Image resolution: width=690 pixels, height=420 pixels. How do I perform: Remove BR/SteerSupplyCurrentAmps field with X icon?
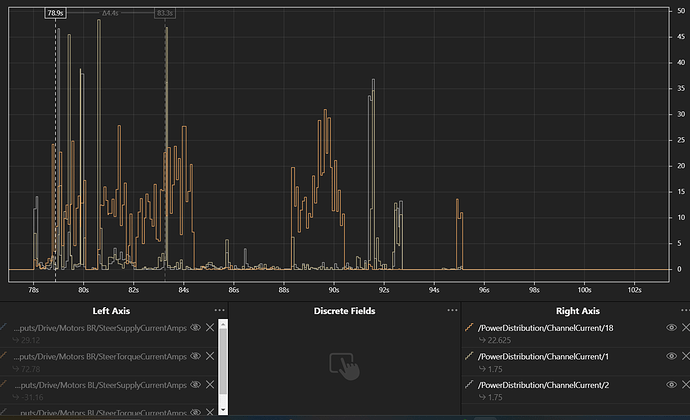(210, 328)
